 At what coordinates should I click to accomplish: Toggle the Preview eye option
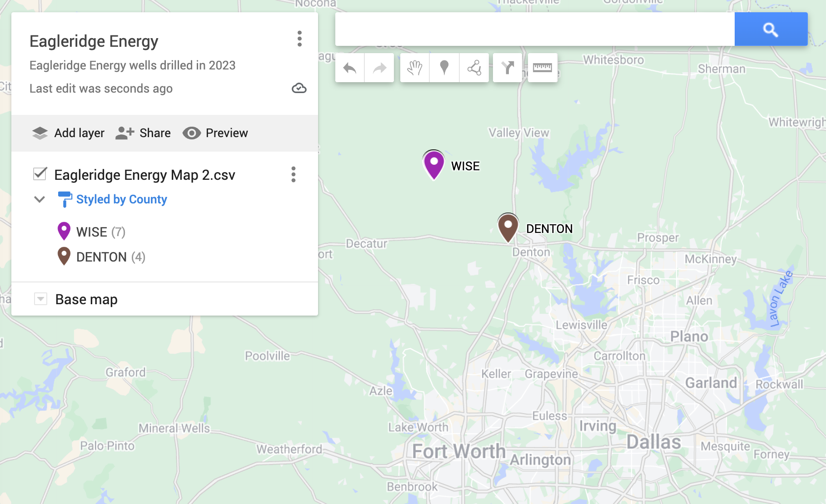coord(215,133)
